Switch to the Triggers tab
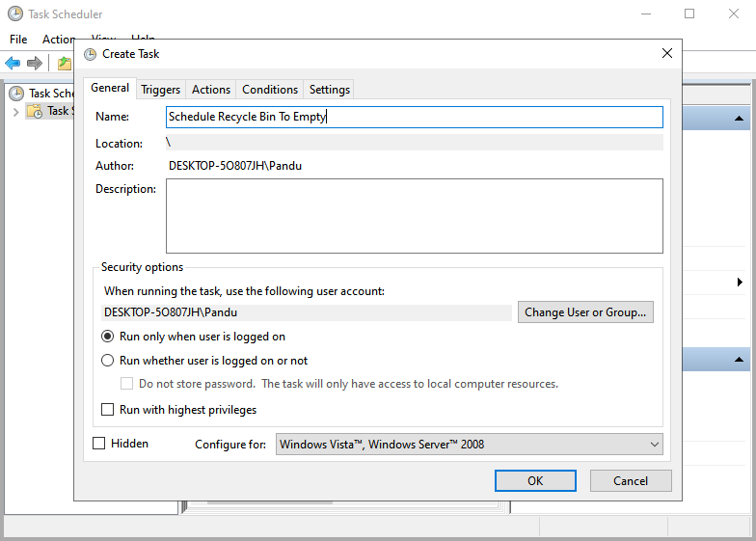Image resolution: width=756 pixels, height=541 pixels. pyautogui.click(x=160, y=90)
